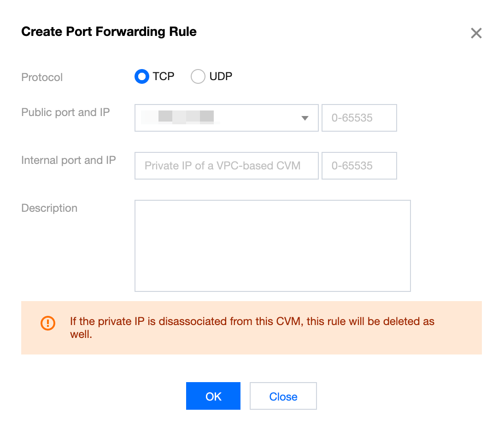The height and width of the screenshot is (430, 504).
Task: Close the dialog with the X icon
Action: 476,33
